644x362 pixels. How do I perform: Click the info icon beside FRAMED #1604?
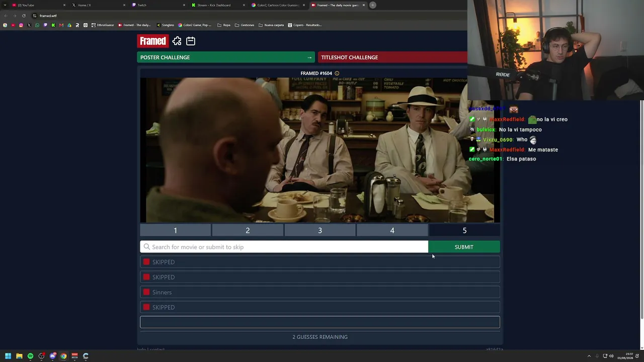tap(337, 73)
